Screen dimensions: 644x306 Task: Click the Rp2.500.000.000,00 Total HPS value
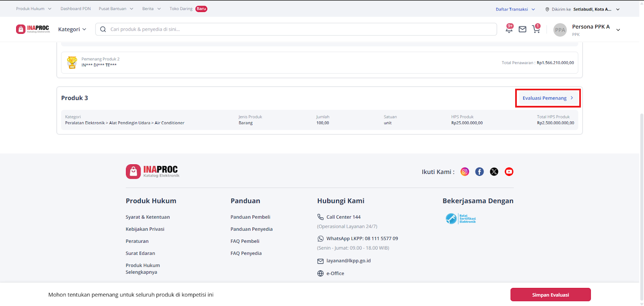(555, 123)
